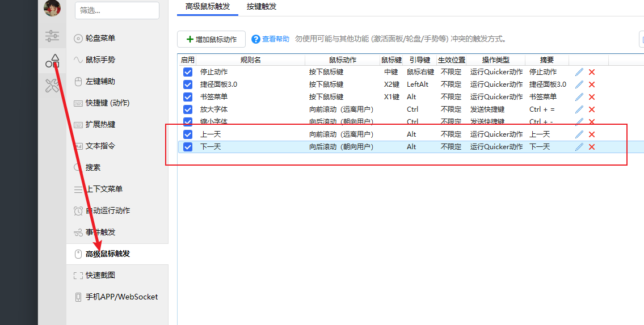Click the 'Ctrl + =' summary cell

(x=542, y=109)
